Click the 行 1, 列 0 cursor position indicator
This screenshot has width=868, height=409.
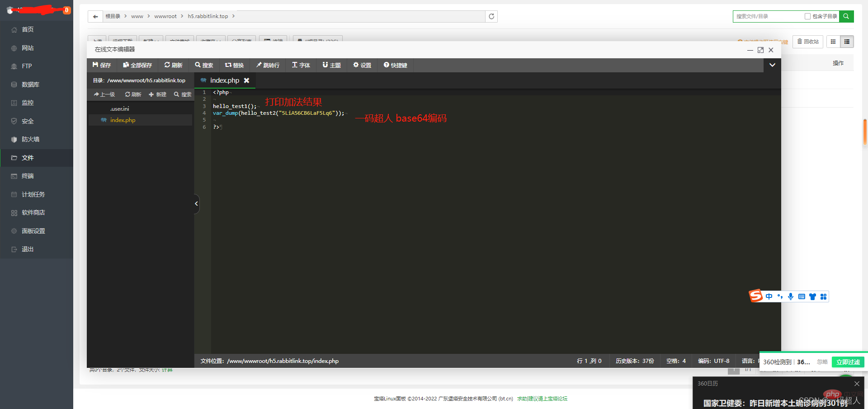coord(589,361)
